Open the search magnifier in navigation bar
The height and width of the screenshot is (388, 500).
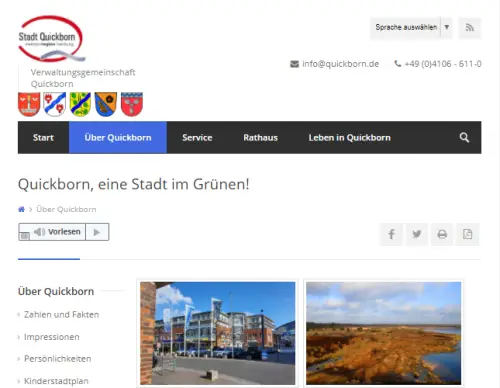coord(464,137)
